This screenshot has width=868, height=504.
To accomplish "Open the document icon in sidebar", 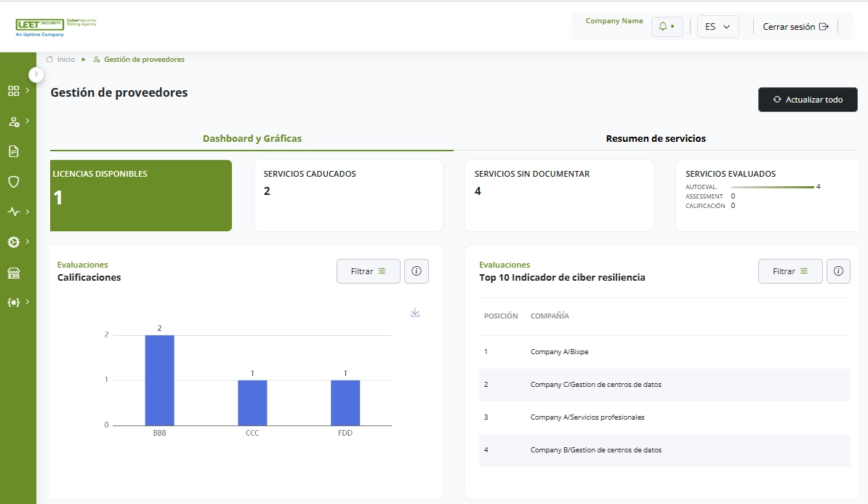I will (14, 151).
